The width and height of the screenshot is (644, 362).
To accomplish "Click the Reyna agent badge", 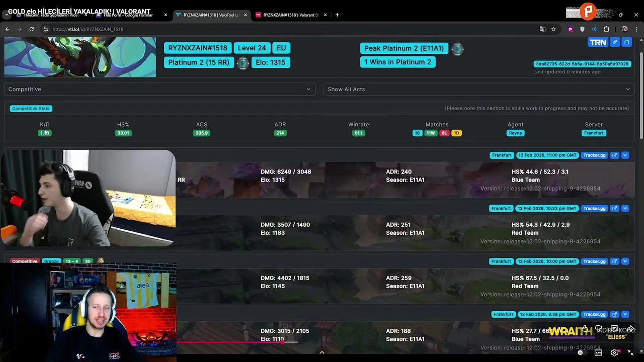I will click(x=515, y=133).
